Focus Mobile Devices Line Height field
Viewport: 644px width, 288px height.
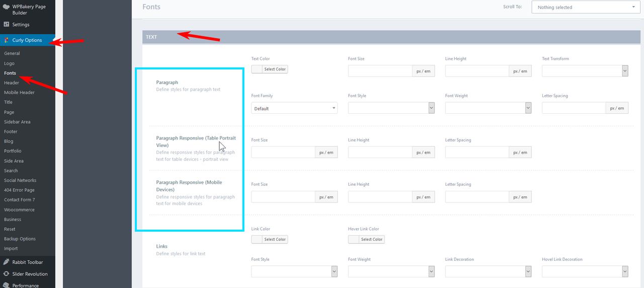coord(380,197)
